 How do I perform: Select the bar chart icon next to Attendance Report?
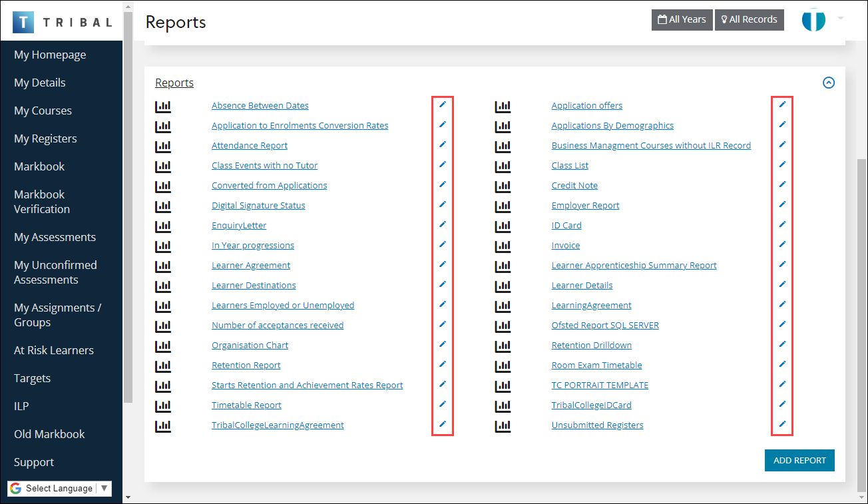tap(163, 146)
